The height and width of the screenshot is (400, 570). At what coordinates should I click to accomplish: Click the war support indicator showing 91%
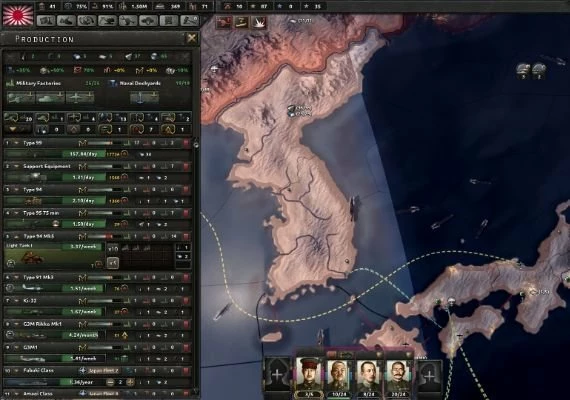[x=103, y=6]
